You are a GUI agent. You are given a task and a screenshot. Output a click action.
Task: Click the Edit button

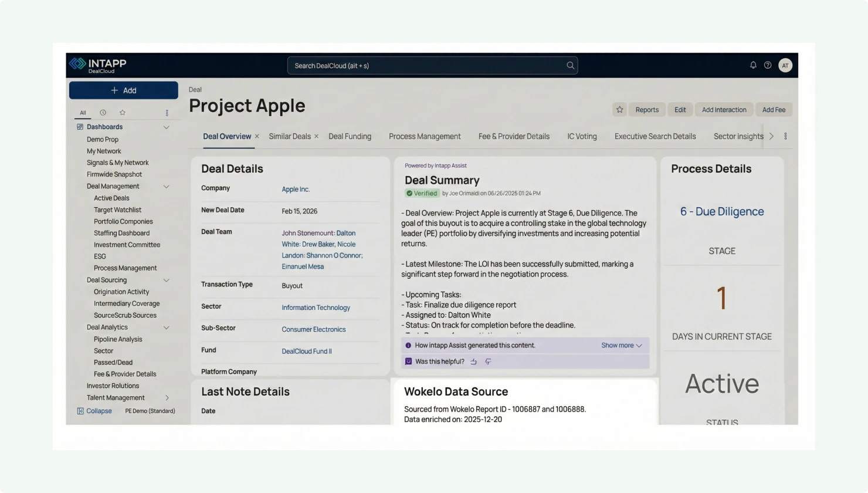click(x=680, y=110)
